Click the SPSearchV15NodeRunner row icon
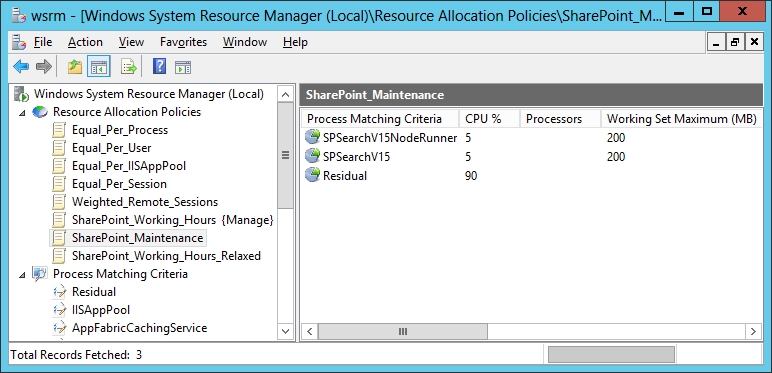This screenshot has width=772, height=373. 312,138
